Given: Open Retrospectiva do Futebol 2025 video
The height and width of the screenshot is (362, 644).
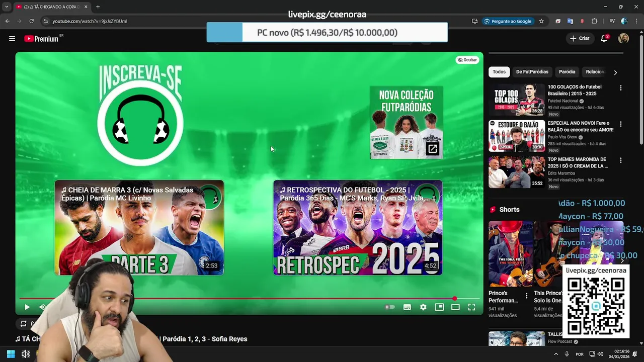Looking at the screenshot, I should point(358,227).
